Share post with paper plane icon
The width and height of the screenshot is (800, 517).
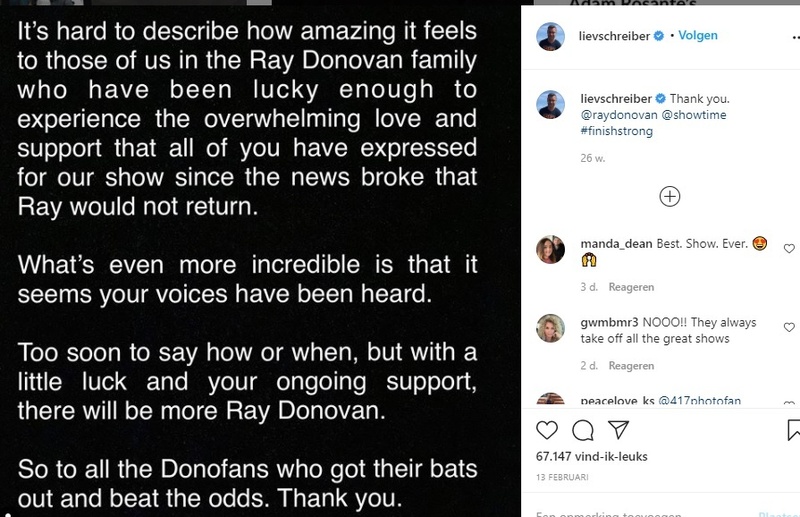619,430
